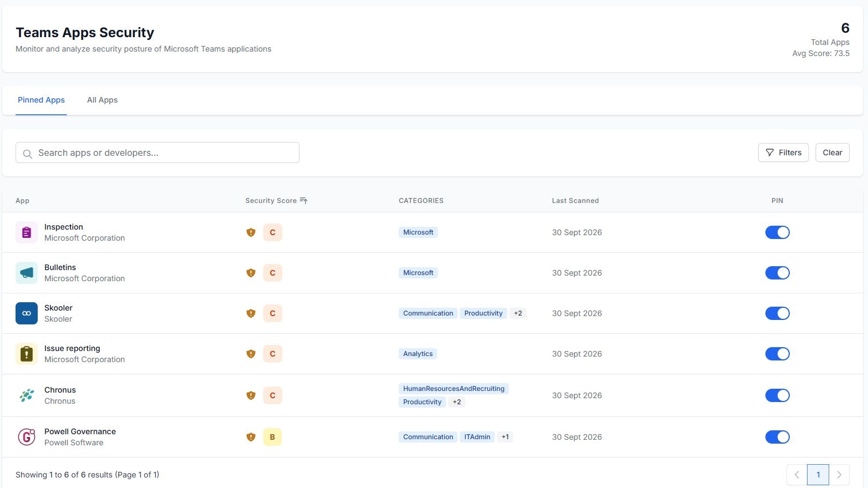868x488 pixels.
Task: Click the shield icon in Chronus row
Action: click(251, 395)
